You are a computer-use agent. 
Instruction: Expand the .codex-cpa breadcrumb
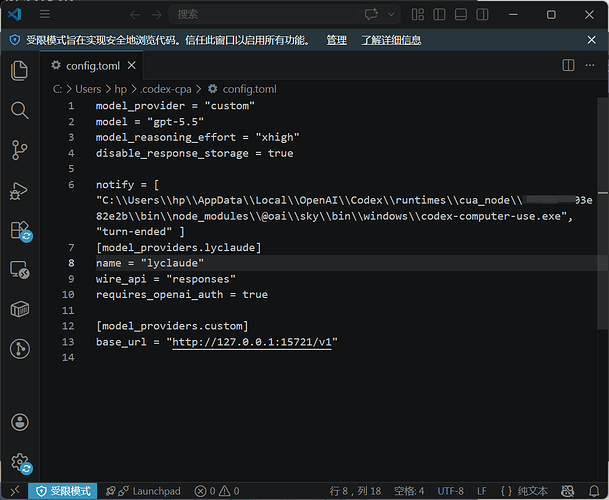166,89
